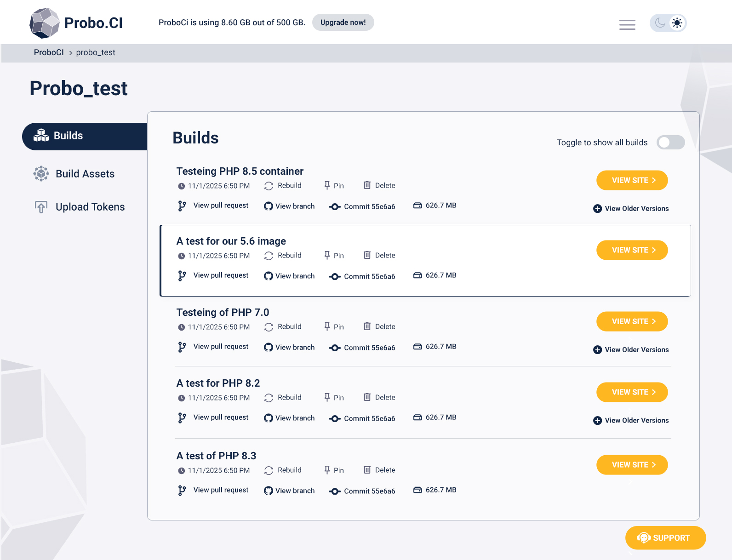The height and width of the screenshot is (560, 732).
Task: Click the Upgrade now! button
Action: coord(343,23)
